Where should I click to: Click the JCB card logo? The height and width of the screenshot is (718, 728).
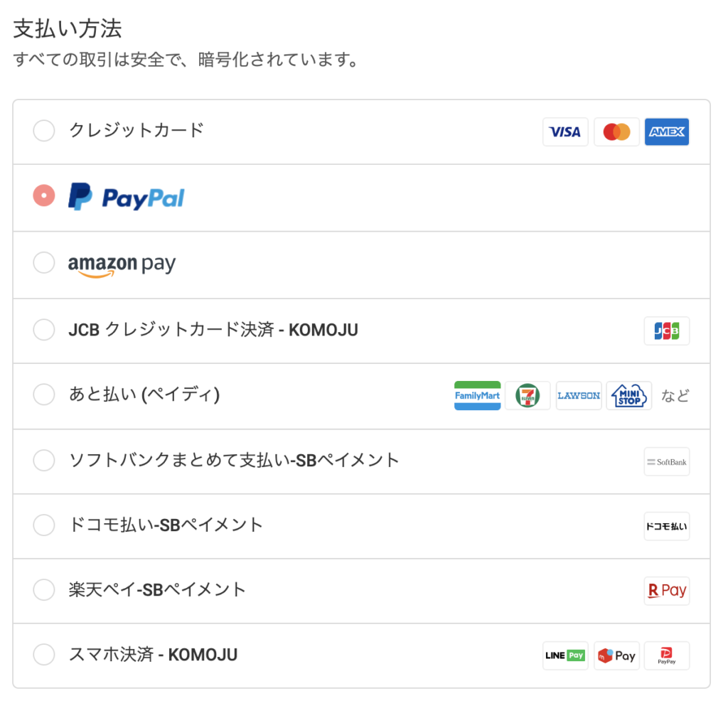667,331
